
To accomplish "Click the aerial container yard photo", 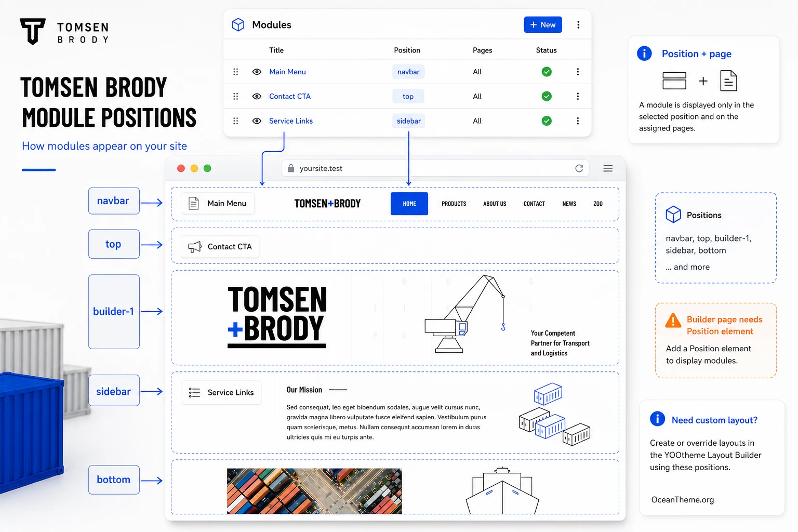I will point(314,491).
